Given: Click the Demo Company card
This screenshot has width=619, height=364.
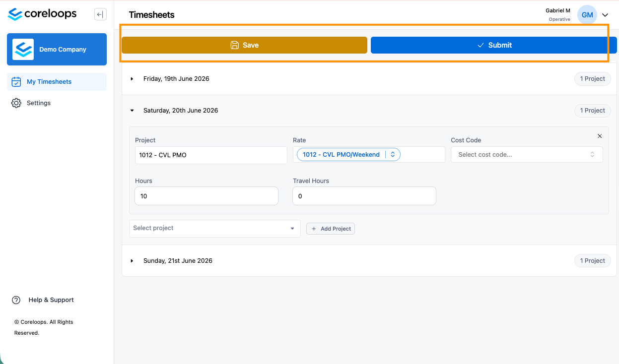Looking at the screenshot, I should [x=57, y=49].
